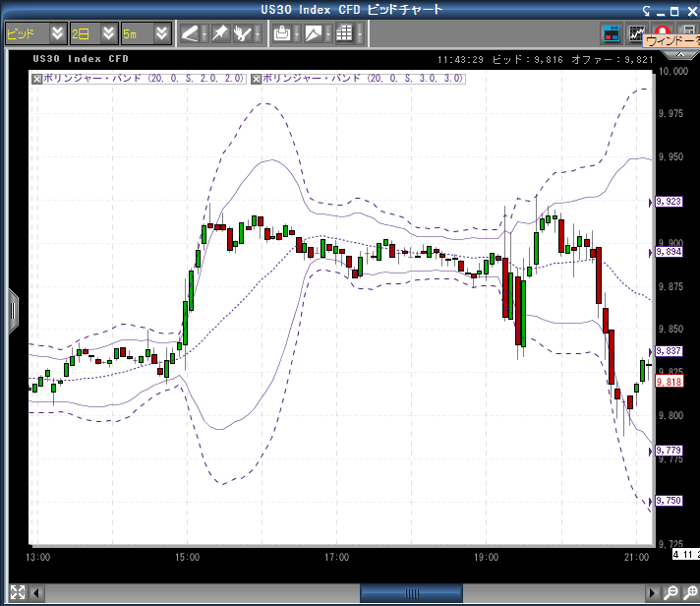This screenshot has height=606, width=700.
Task: Click the fit-to-screen icon at bottom left
Action: (x=17, y=591)
